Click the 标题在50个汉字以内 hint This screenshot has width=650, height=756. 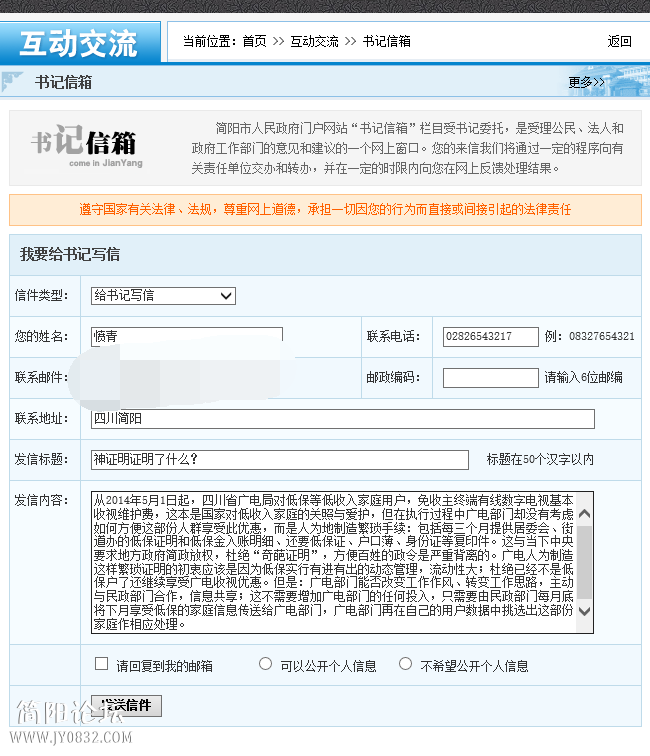[540, 459]
